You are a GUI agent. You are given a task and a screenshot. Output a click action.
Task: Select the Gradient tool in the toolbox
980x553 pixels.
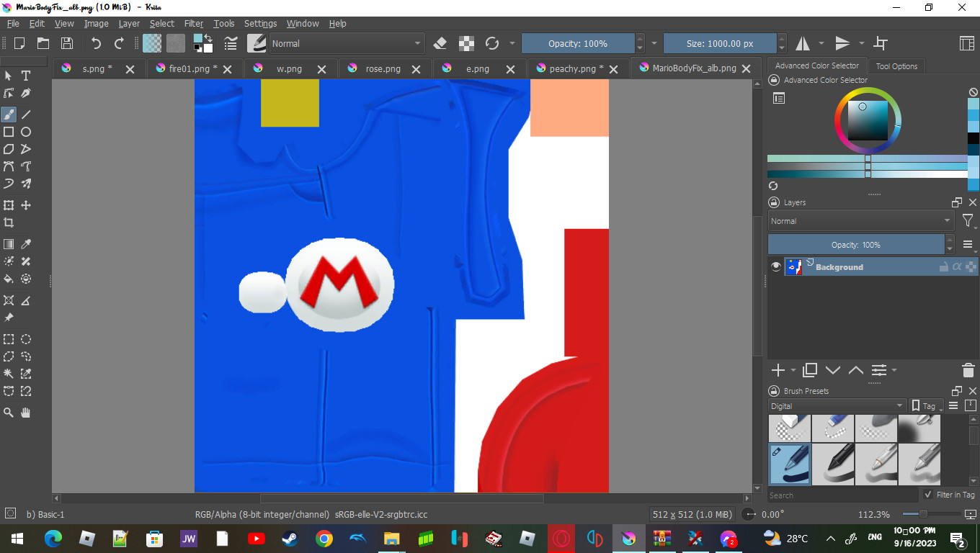point(8,244)
